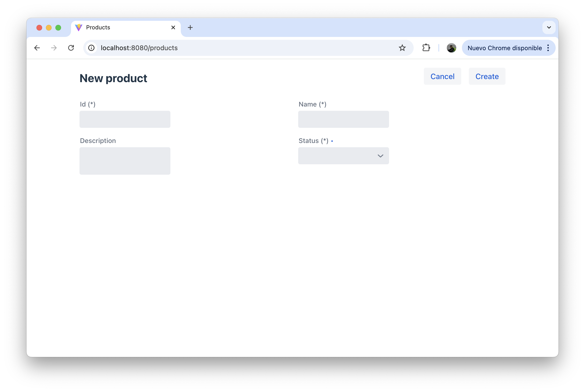This screenshot has height=392, width=585.
Task: Toggle the blue indicator beside Status label
Action: click(332, 141)
